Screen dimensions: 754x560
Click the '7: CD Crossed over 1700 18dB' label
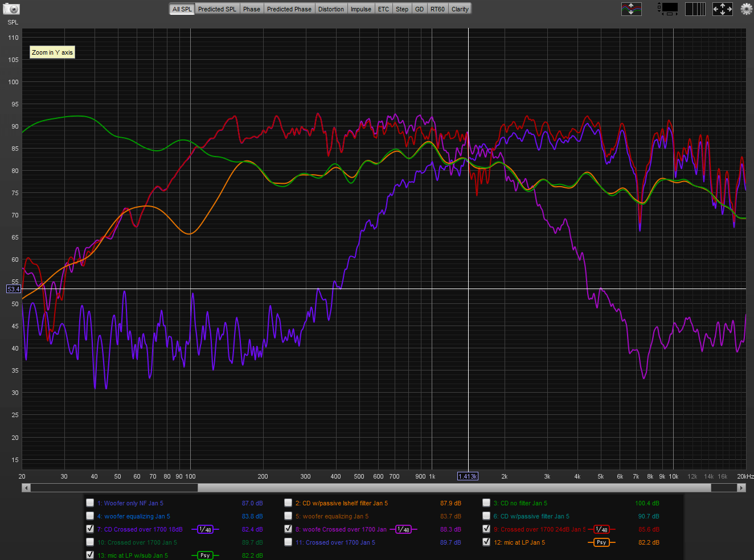pyautogui.click(x=140, y=529)
